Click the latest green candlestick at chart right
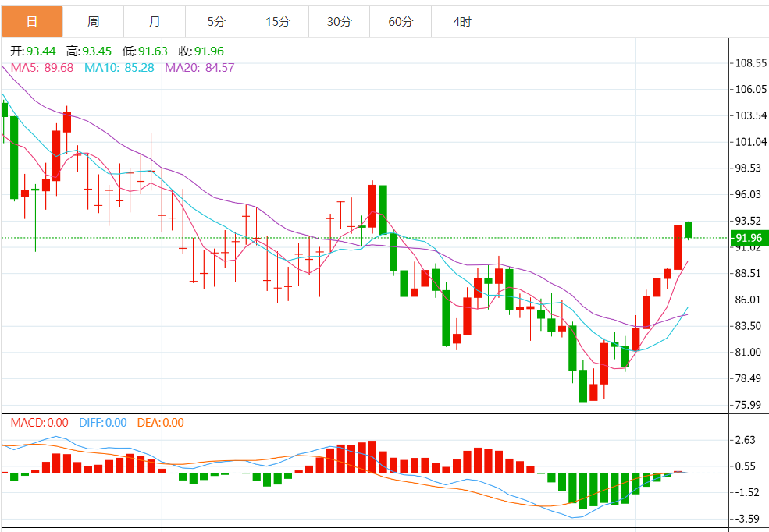This screenshot has width=769, height=532. click(689, 230)
